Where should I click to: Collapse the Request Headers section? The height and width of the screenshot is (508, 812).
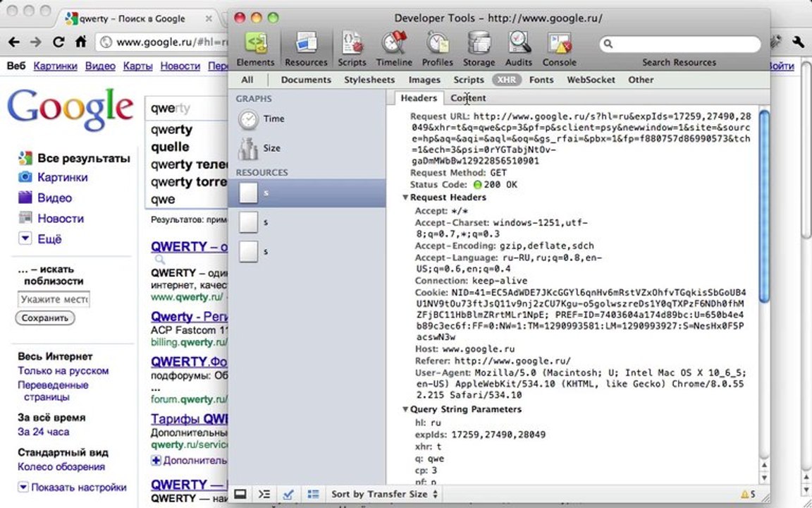405,198
